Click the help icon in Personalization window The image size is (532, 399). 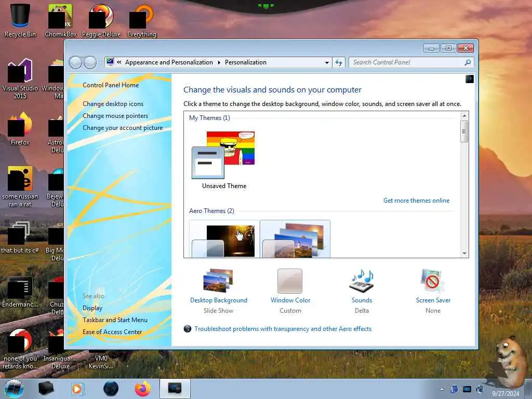click(469, 79)
